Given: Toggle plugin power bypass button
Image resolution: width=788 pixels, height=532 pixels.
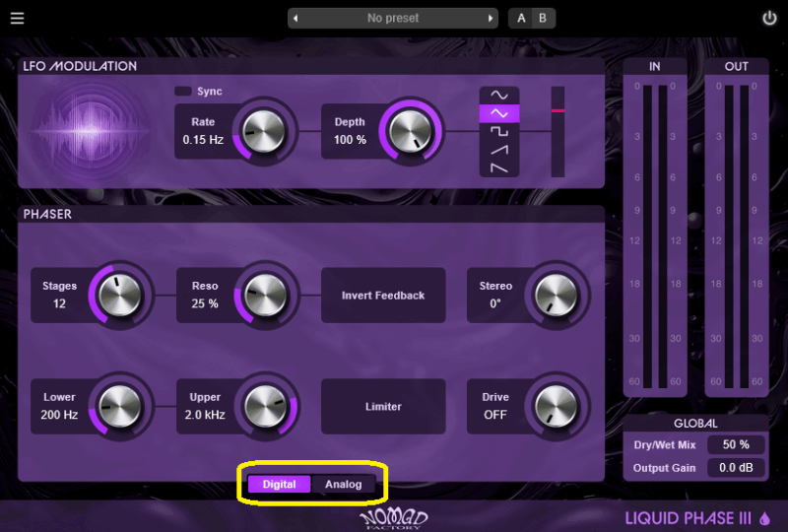Looking at the screenshot, I should tap(769, 18).
